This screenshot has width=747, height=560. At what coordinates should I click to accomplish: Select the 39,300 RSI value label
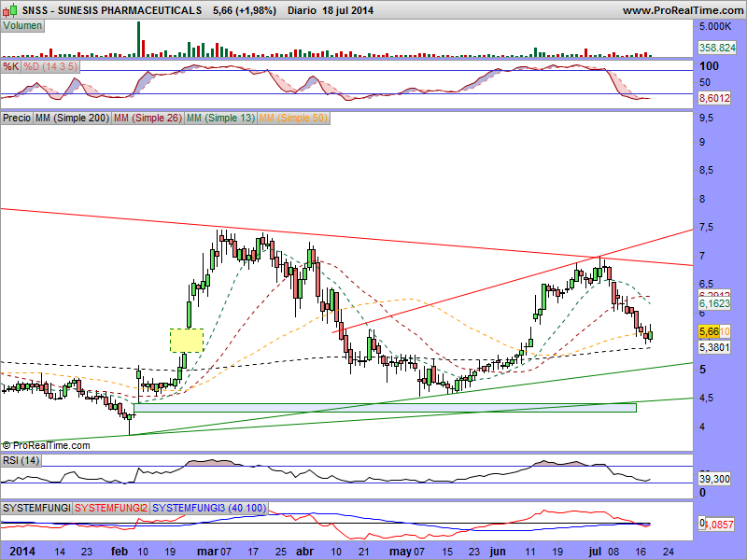(x=714, y=479)
